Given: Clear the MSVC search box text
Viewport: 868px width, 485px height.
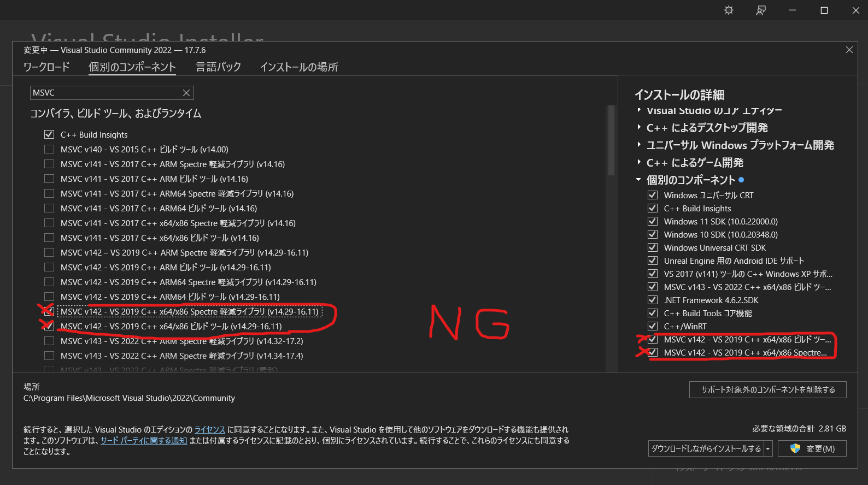Looking at the screenshot, I should click(x=186, y=93).
